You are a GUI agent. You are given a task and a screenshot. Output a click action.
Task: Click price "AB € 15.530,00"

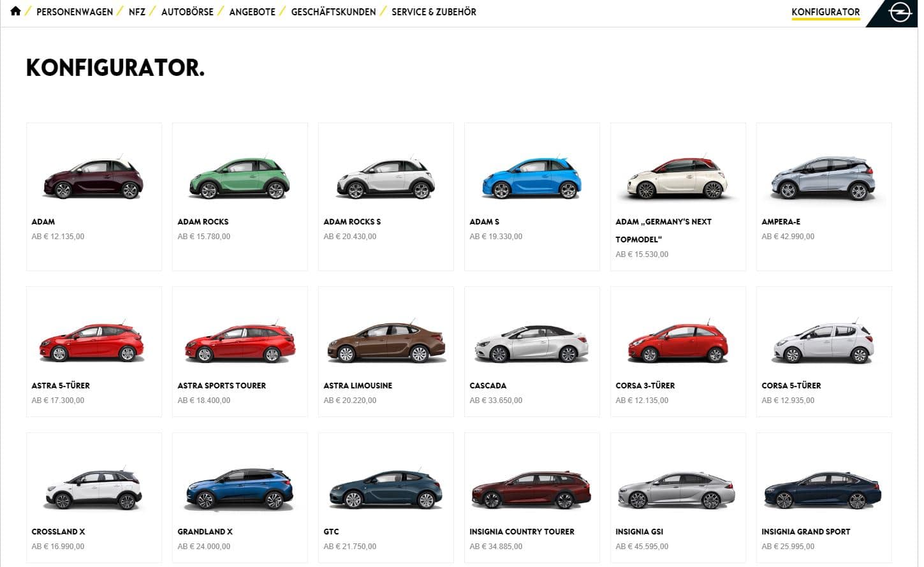click(642, 254)
